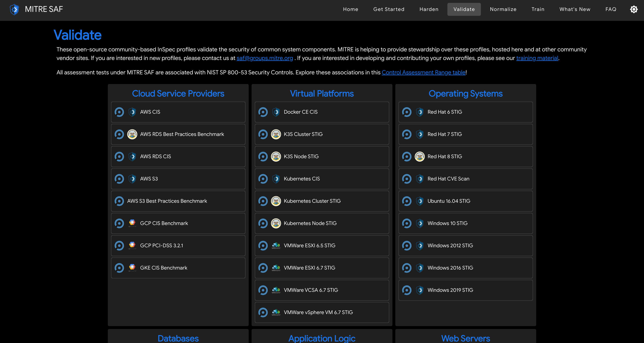The image size is (644, 343).
Task: Click InSpec icon on Windows 2019 STIG row
Action: [407, 290]
